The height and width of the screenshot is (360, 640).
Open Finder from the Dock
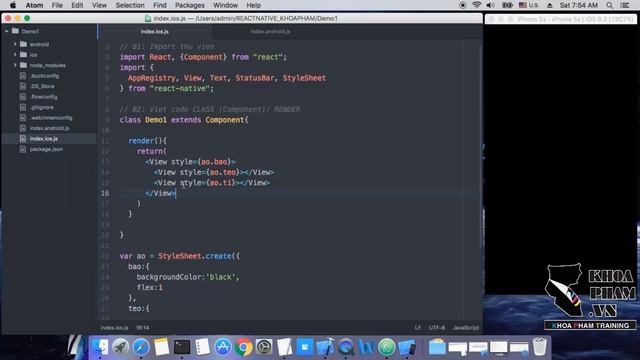click(x=99, y=347)
